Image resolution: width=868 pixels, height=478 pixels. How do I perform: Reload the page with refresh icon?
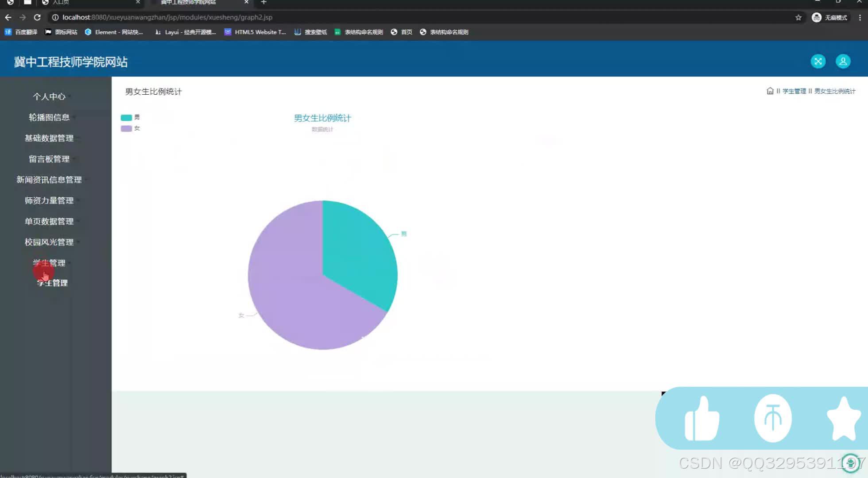[37, 17]
